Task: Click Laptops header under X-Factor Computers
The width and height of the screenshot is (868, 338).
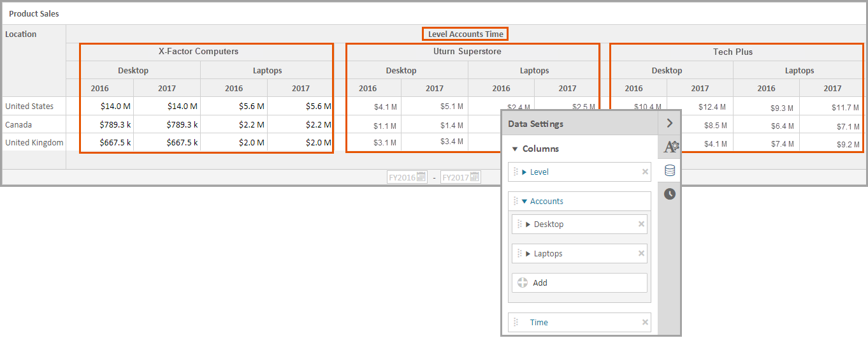Action: [x=267, y=70]
